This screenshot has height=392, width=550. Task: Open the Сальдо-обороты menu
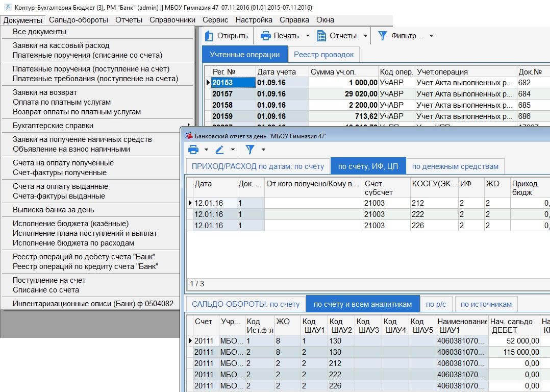click(79, 20)
